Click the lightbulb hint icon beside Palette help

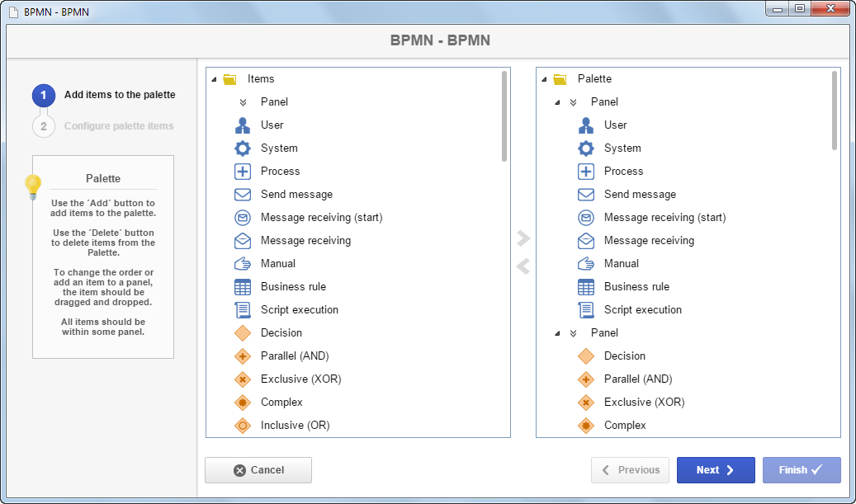(33, 187)
